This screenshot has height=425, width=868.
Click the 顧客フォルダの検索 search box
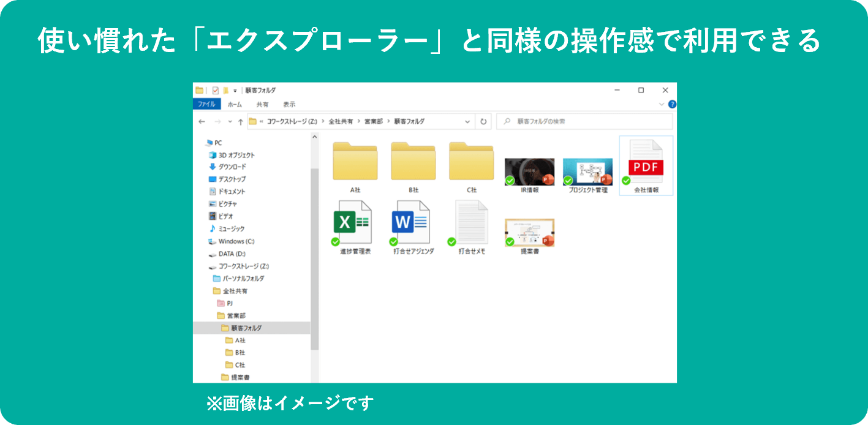[582, 121]
